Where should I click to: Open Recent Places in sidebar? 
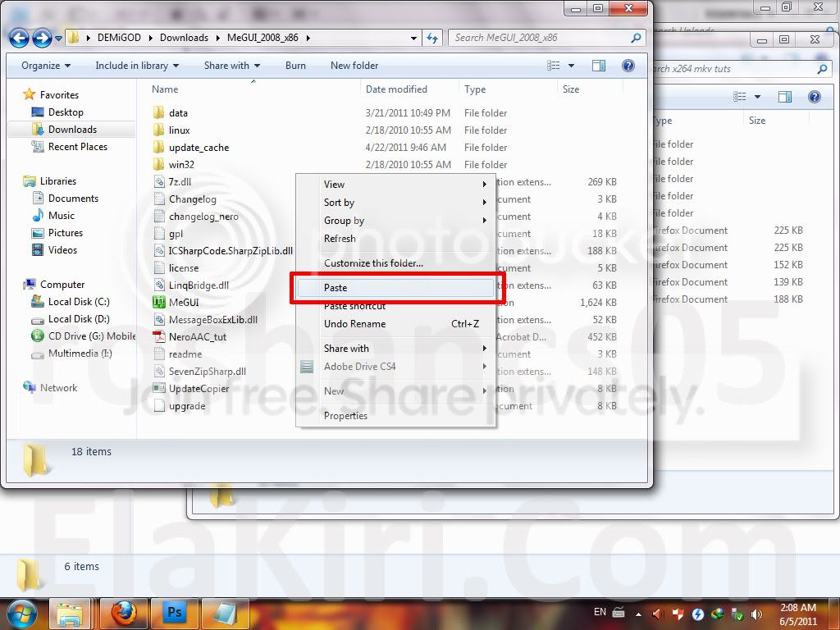click(78, 146)
